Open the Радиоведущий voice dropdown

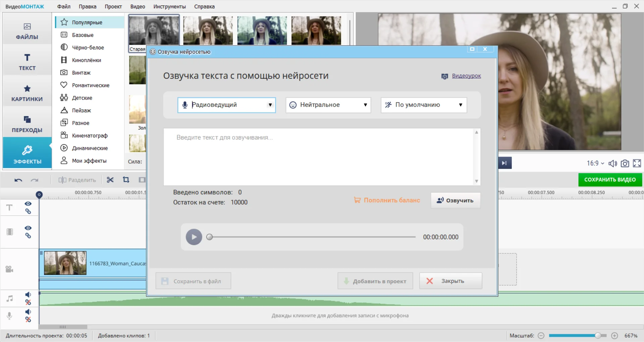(270, 105)
